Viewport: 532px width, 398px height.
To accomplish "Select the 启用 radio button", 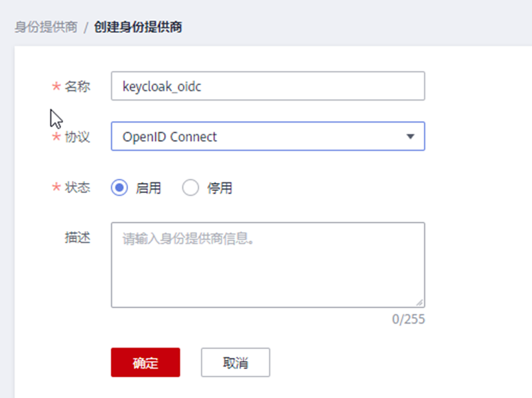I will click(120, 188).
